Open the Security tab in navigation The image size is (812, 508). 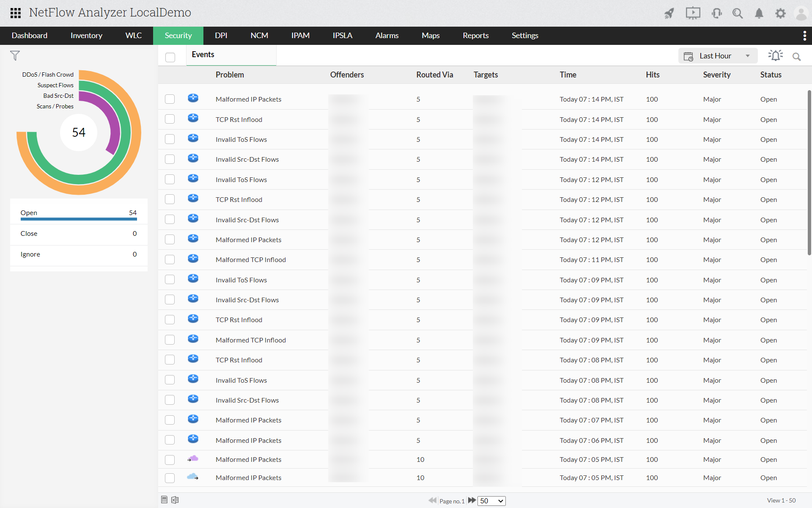[178, 35]
